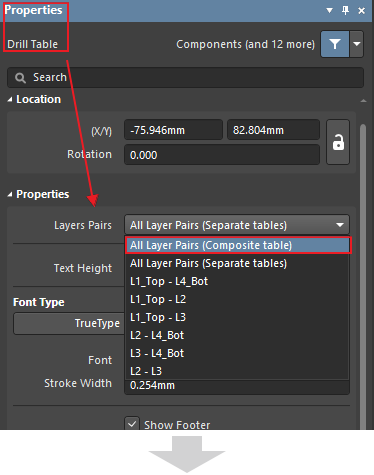Close the Properties panel
Image resolution: width=374 pixels, height=475 pixels.
coord(361,11)
